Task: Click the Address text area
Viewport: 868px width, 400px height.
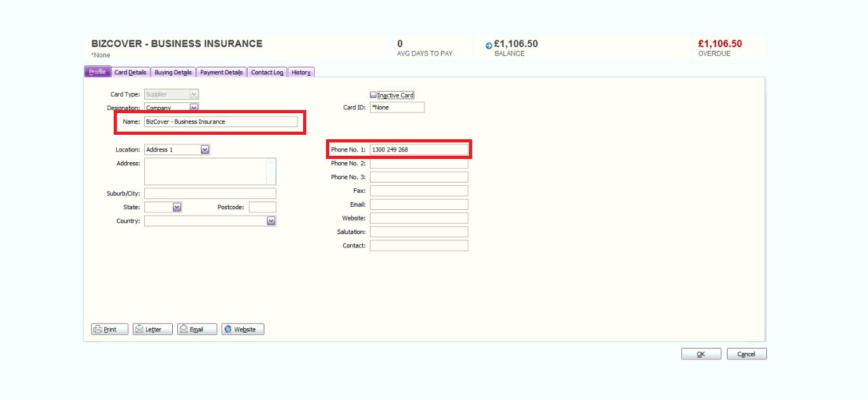Action: (x=206, y=172)
